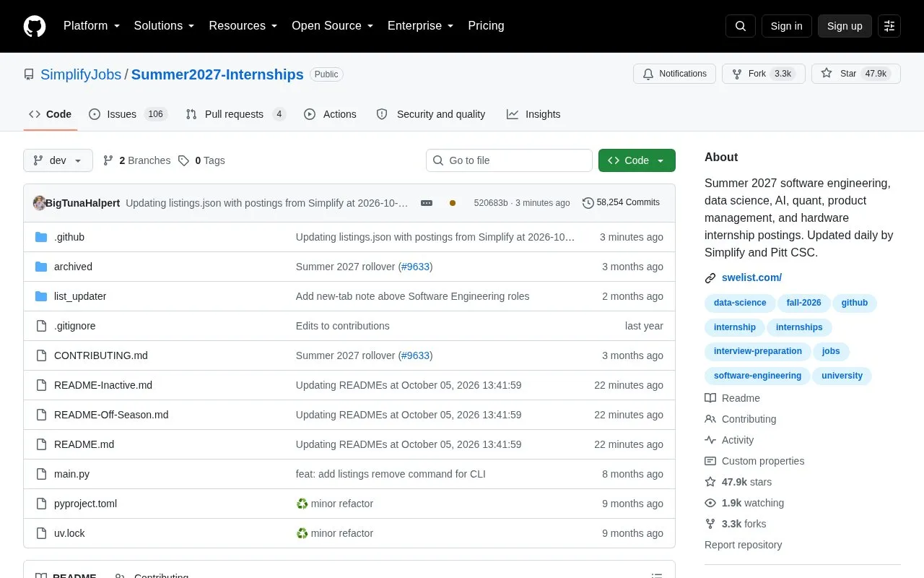
Task: Expand the Solutions menu
Action: (165, 26)
